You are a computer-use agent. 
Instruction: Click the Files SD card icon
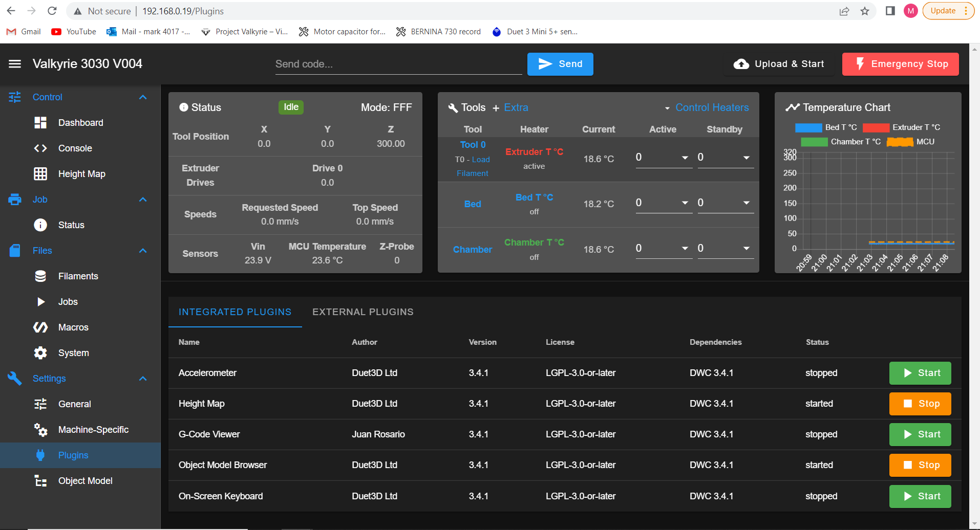[15, 251]
